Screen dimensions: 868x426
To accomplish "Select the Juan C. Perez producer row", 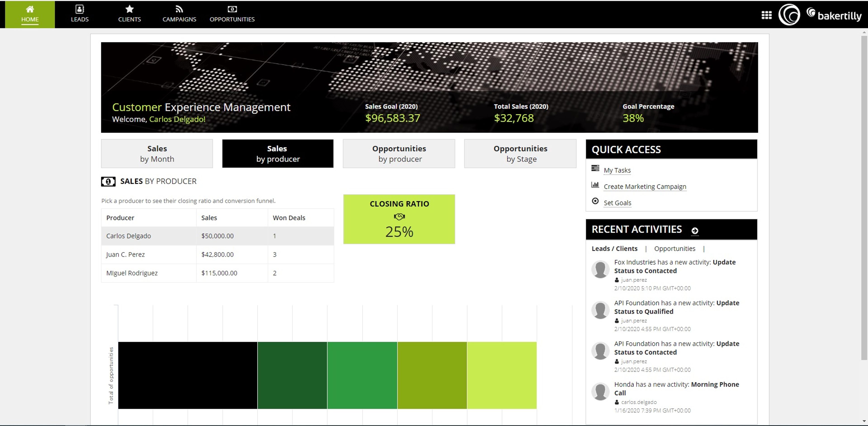I will pyautogui.click(x=218, y=254).
